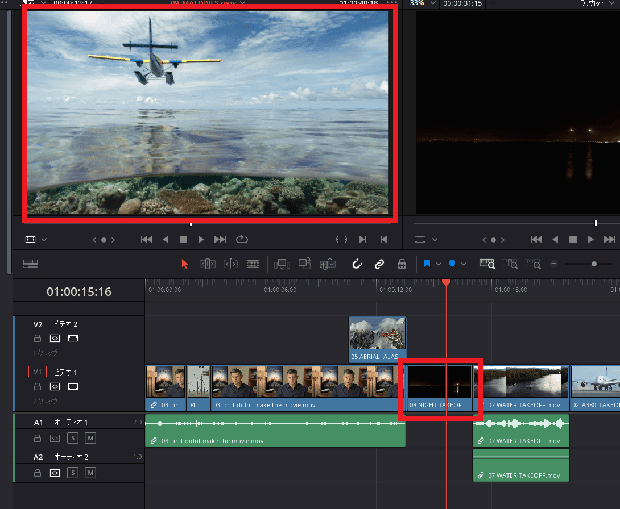Click the V1 destination control label
The width and height of the screenshot is (620, 509).
click(38, 372)
